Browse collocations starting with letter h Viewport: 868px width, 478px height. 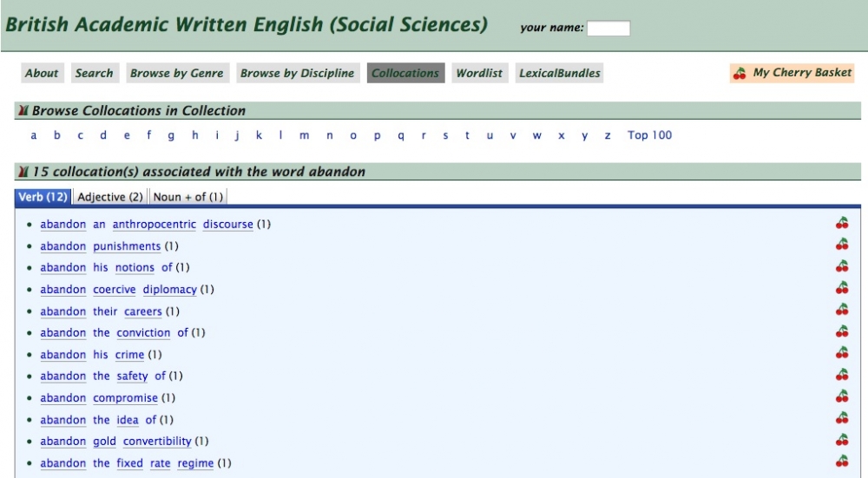(x=194, y=135)
